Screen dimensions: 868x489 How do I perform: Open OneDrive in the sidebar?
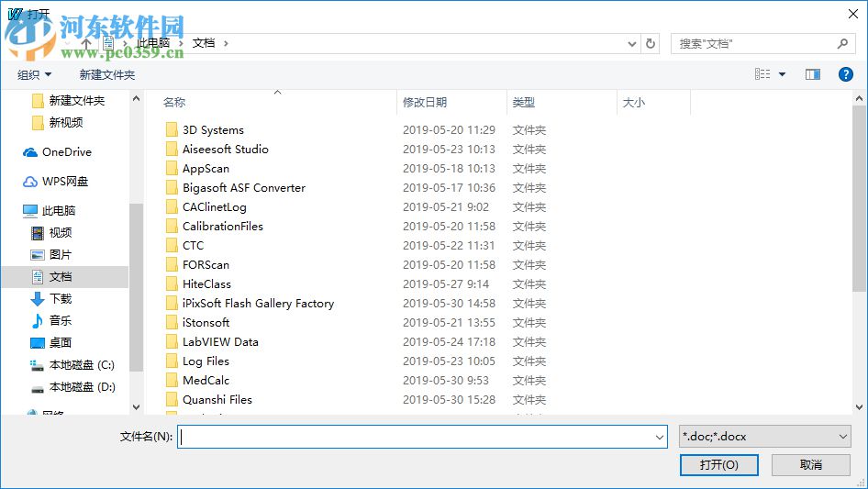tap(57, 151)
